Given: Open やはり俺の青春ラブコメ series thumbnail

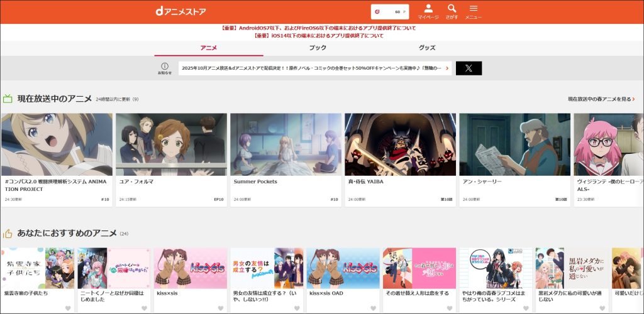Looking at the screenshot, I should [496, 268].
